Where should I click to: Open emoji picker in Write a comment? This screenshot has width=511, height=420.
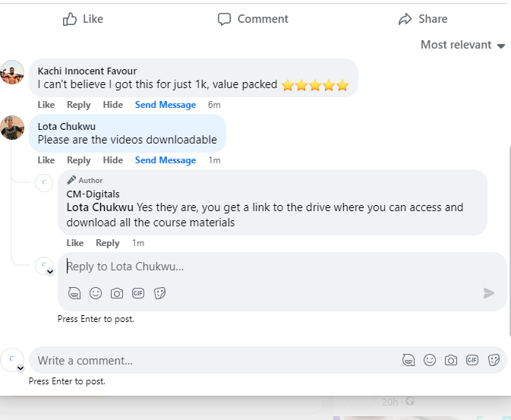[x=430, y=360]
